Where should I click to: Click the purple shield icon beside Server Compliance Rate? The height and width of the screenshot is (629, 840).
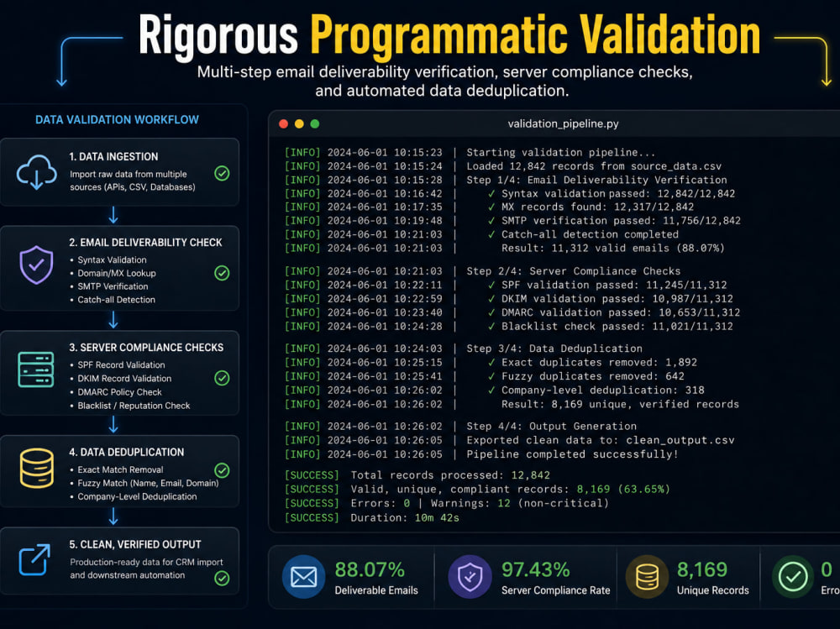tap(470, 577)
